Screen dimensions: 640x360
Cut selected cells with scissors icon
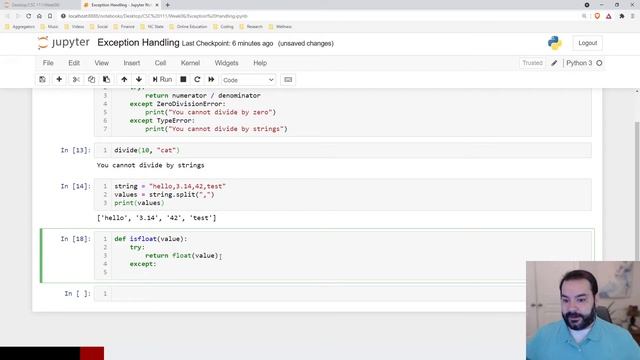coord(76,80)
